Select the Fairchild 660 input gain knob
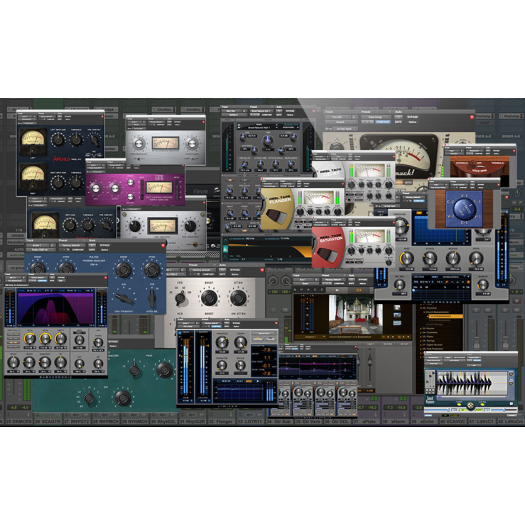Image resolution: width=525 pixels, height=525 pixels. pyautogui.click(x=70, y=225)
